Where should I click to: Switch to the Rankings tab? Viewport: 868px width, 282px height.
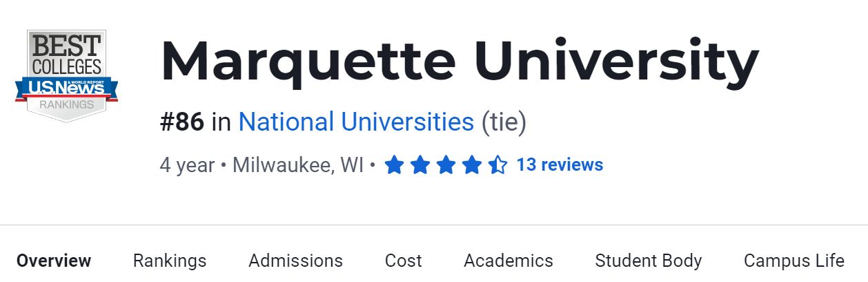pyautogui.click(x=170, y=261)
